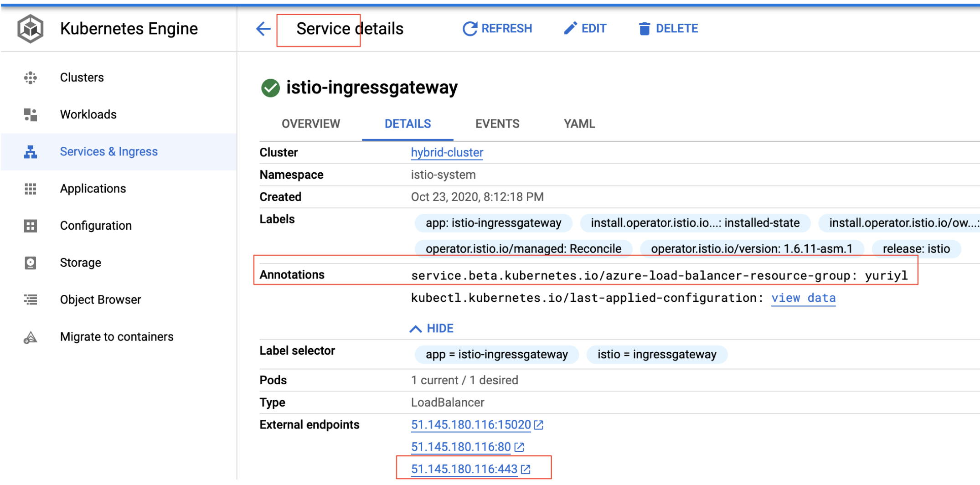Click the Configuration sidebar icon

coord(30,226)
